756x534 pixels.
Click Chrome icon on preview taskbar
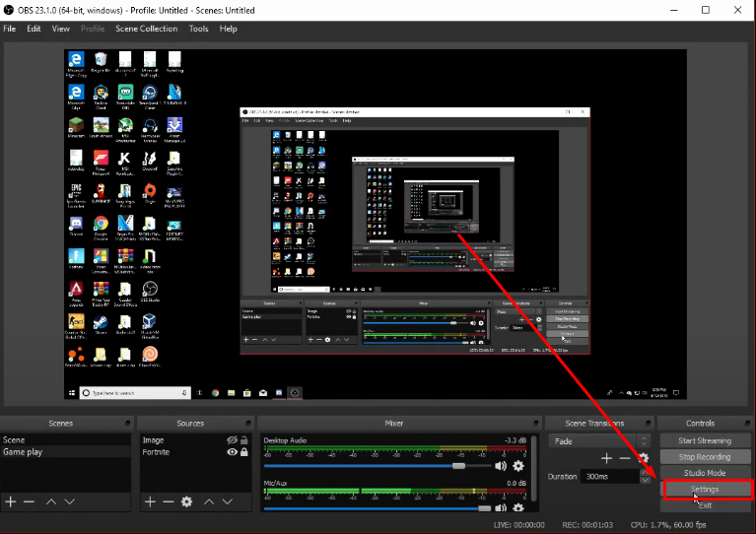215,393
